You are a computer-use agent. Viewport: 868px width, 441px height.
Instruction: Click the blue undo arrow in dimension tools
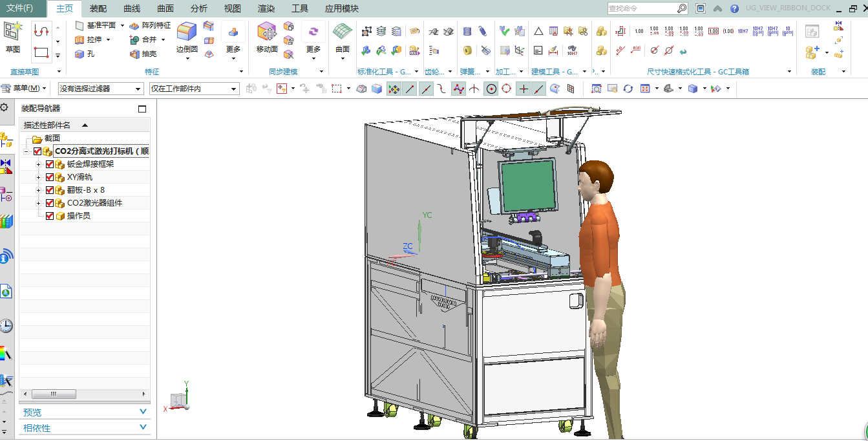pyautogui.click(x=683, y=50)
